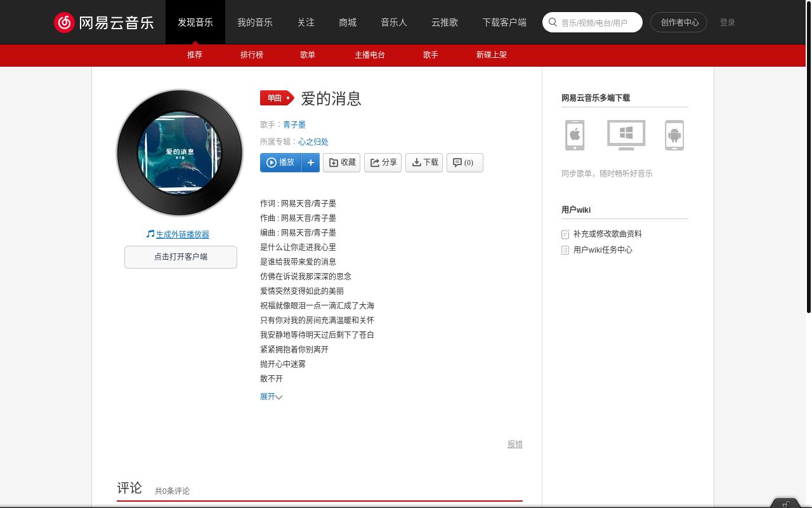The width and height of the screenshot is (812, 508).
Task: Click the Android download icon
Action: point(674,135)
